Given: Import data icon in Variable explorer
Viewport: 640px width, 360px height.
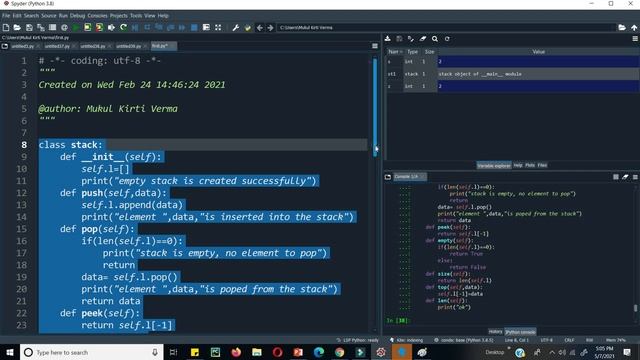Looking at the screenshot, I should pyautogui.click(x=388, y=39).
